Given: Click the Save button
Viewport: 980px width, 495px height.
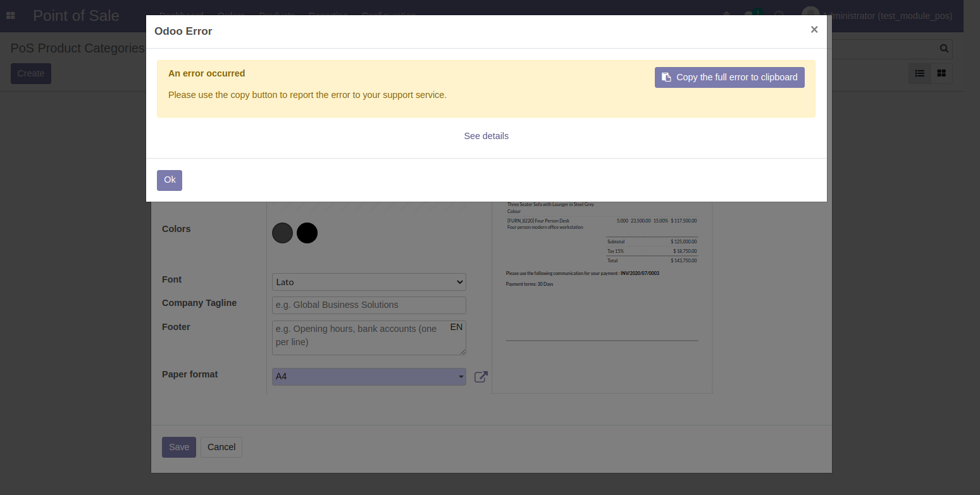Looking at the screenshot, I should [x=178, y=447].
